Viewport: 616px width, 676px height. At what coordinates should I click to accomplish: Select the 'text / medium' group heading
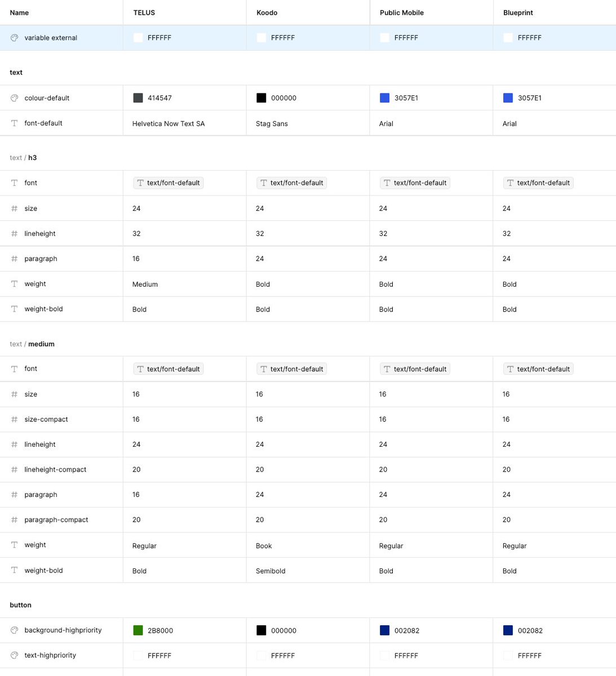(x=32, y=344)
